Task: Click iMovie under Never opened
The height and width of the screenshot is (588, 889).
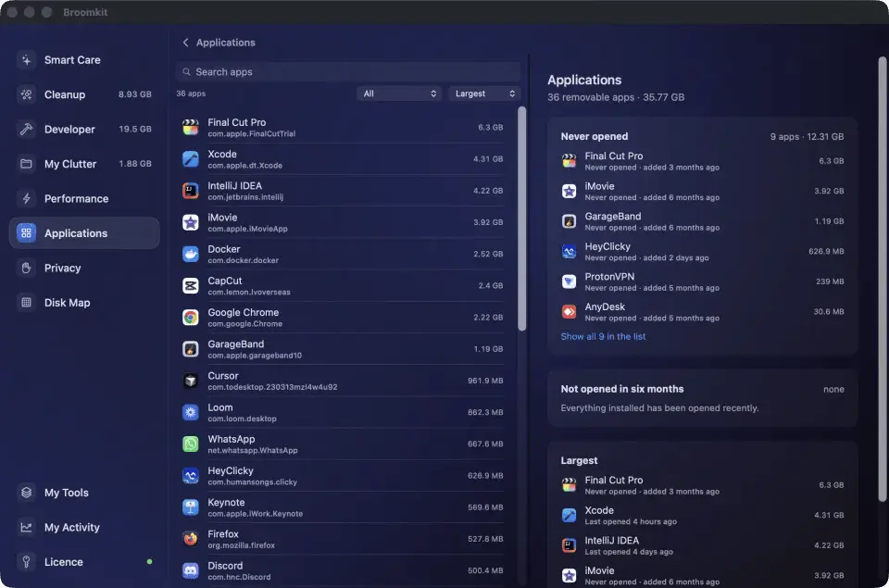Action: click(703, 191)
